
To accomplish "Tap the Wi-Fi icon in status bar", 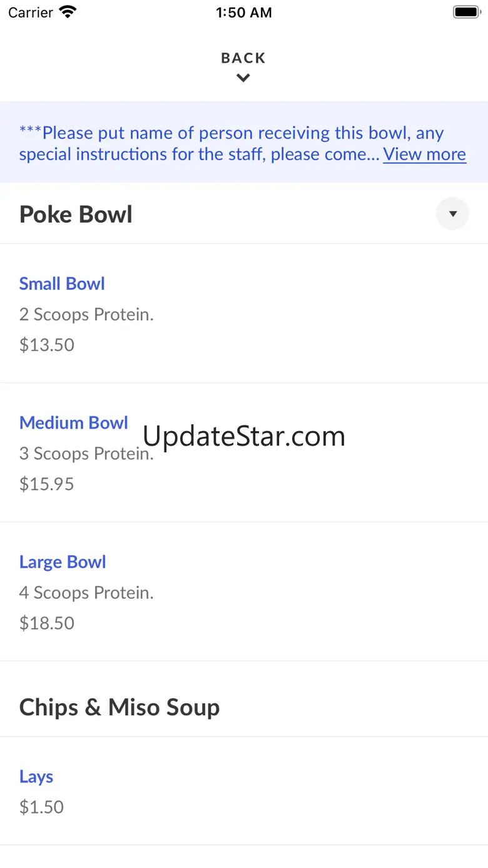I will (67, 13).
